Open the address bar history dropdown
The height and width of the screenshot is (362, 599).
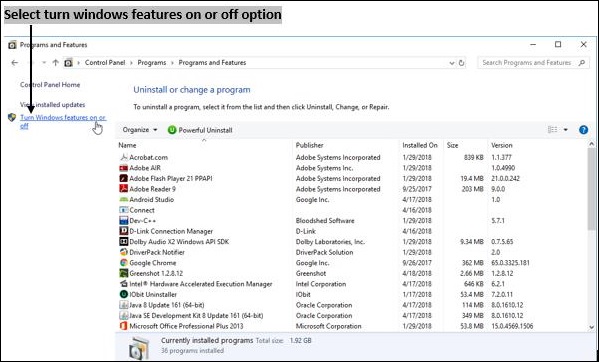(x=452, y=63)
